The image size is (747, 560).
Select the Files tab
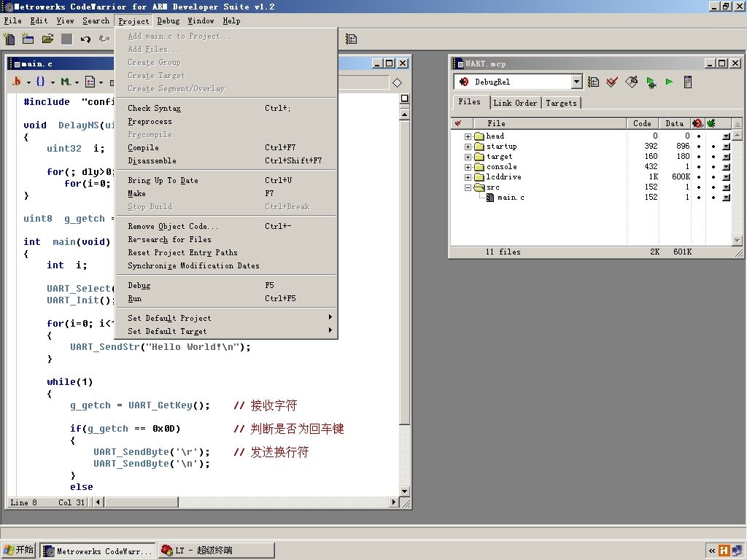coord(470,102)
